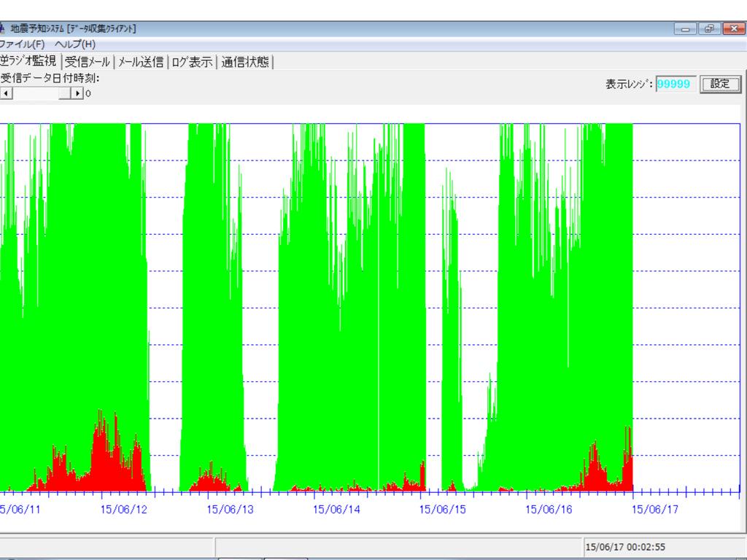This screenshot has height=560, width=747.
Task: Click the date scrollbar's right arrow
Action: point(77,93)
